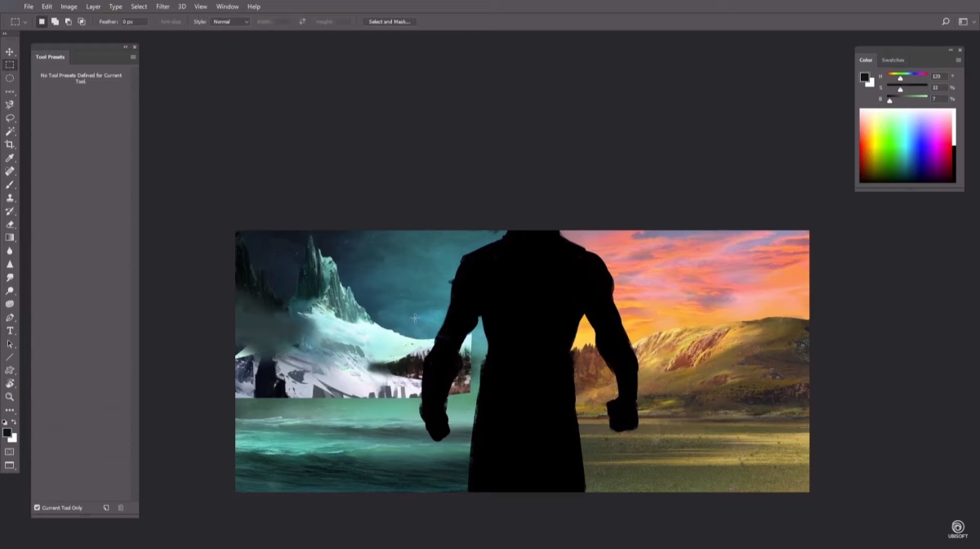Screen dimensions: 980x549
Task: Select the Eyedropper tool
Action: [10, 158]
